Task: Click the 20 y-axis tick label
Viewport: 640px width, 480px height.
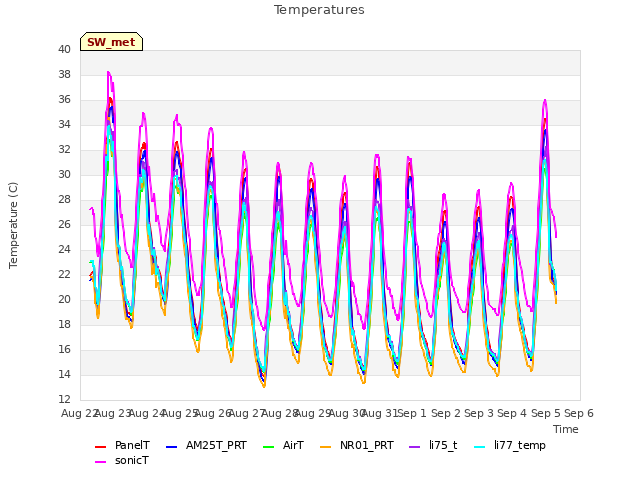Action: 64,300
